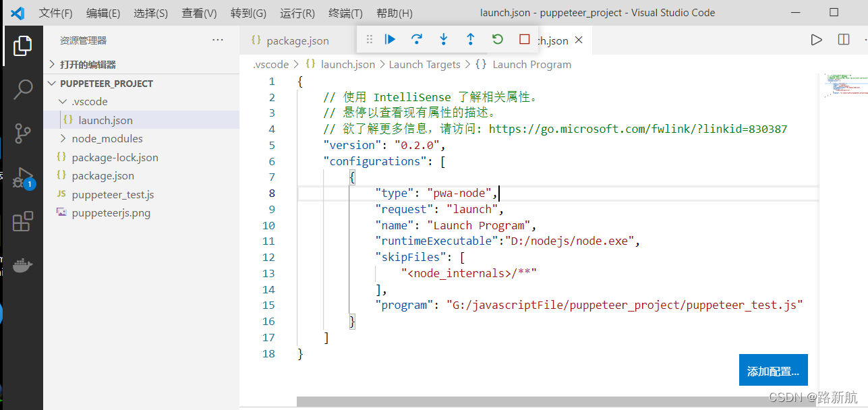Collapse the PUPPETEER_PROJECT folder section
Viewport: 868px width, 410px height.
142,84
